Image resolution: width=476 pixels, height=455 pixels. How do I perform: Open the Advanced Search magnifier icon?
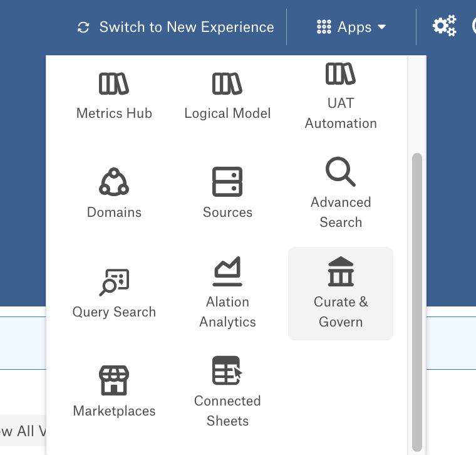(x=341, y=172)
